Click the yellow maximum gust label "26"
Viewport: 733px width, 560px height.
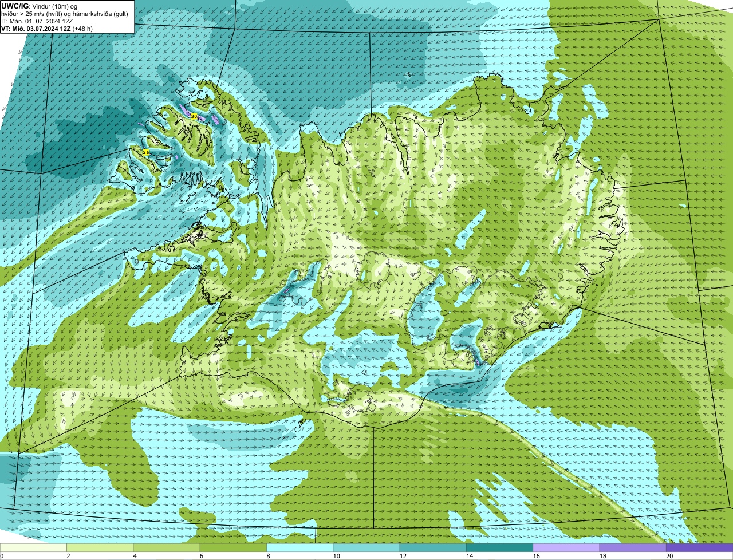click(x=145, y=152)
